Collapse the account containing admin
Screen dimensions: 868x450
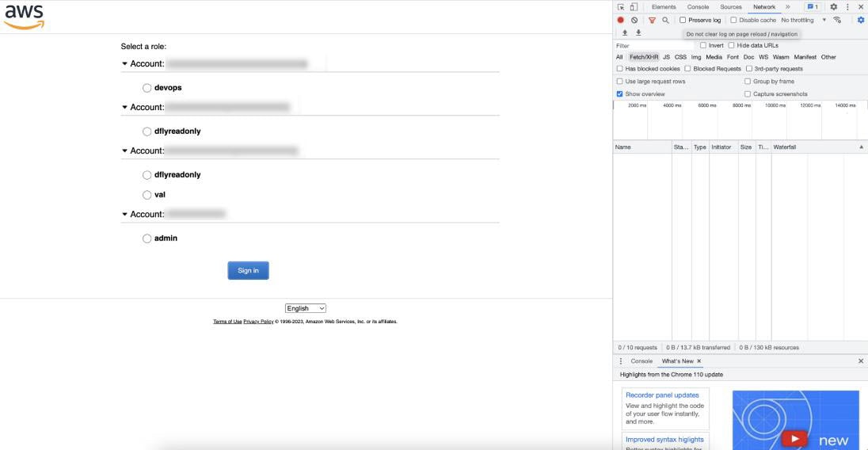(124, 214)
